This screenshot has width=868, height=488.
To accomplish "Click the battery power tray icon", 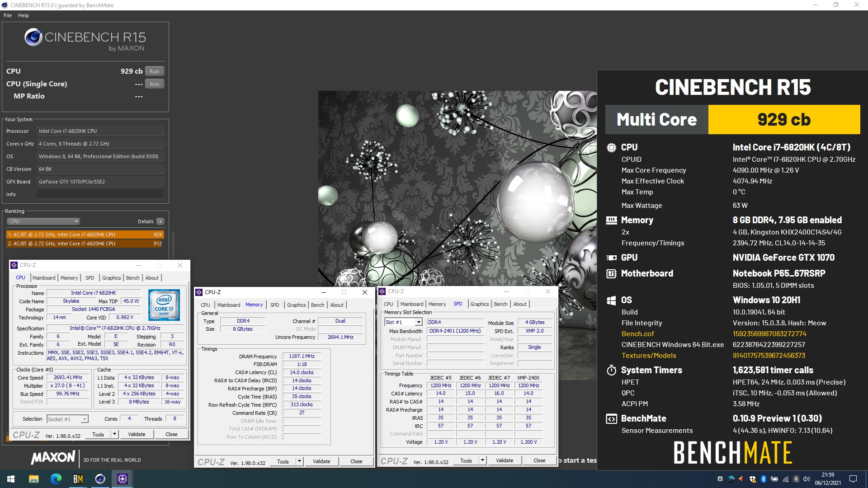I will 774,479.
